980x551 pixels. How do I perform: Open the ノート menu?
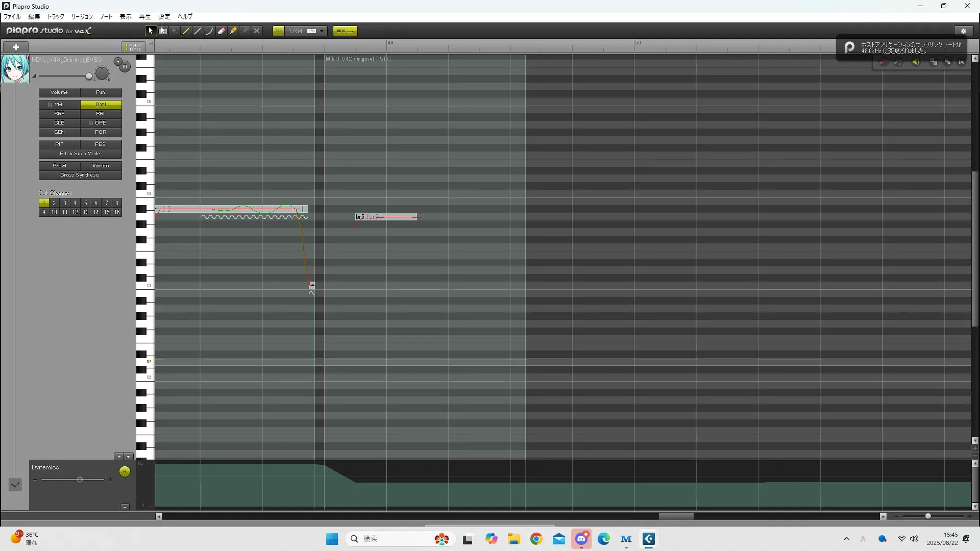point(106,17)
